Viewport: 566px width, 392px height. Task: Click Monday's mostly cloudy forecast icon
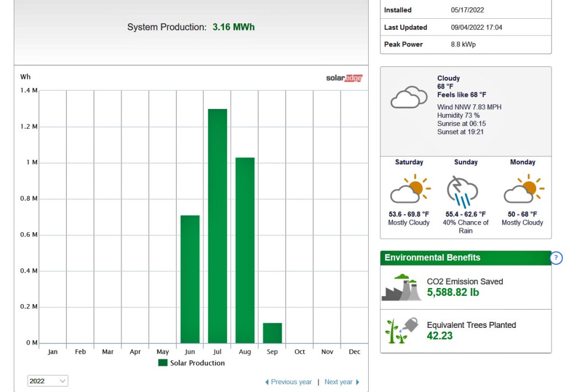[x=523, y=190]
